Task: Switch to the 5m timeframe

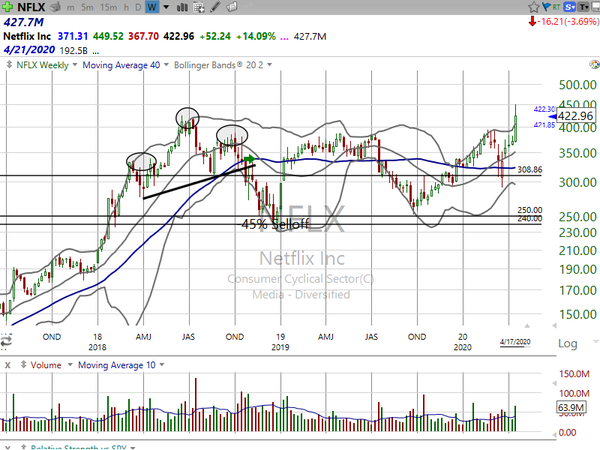Action: tap(88, 7)
